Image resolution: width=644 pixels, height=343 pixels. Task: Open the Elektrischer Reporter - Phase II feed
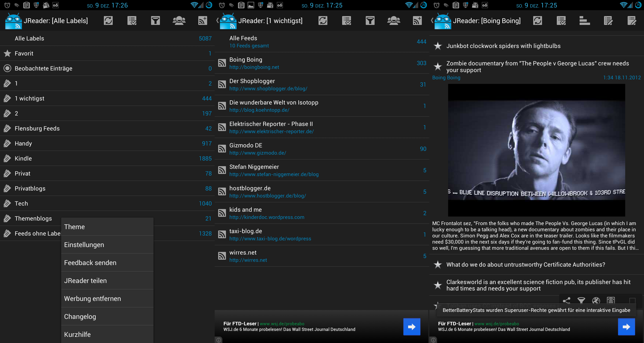(x=322, y=127)
